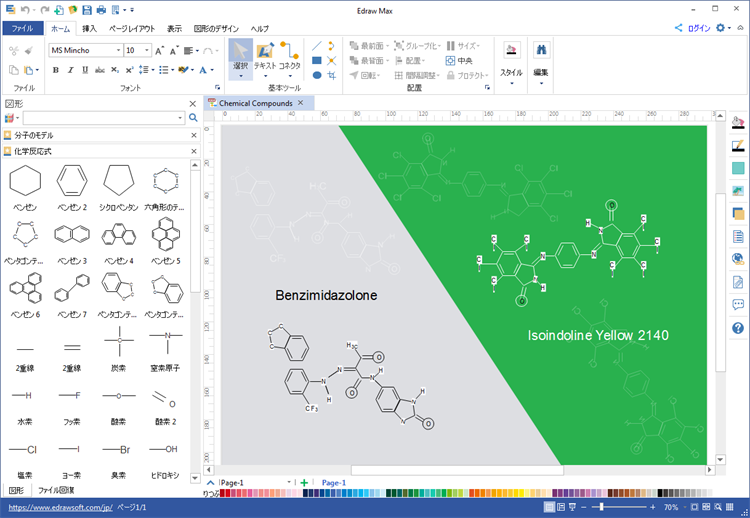750x518 pixels.
Task: Select the 選択 pointer tool
Action: coord(240,58)
